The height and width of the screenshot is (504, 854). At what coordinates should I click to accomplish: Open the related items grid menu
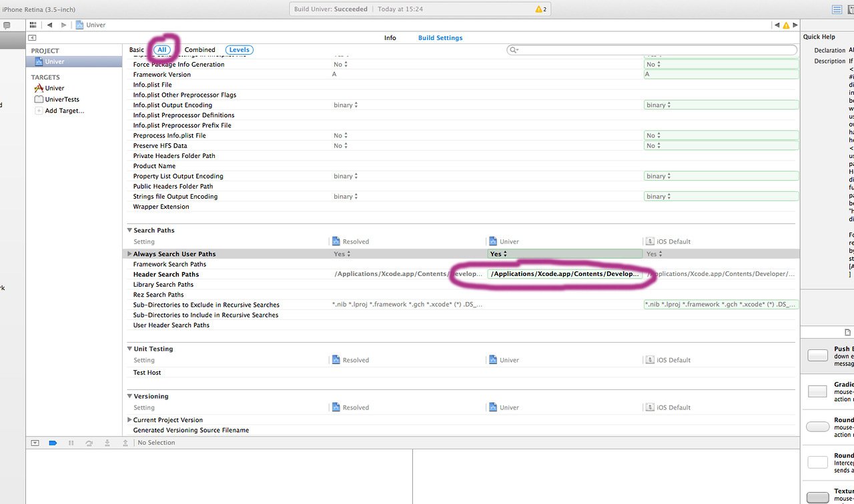pyautogui.click(x=33, y=25)
